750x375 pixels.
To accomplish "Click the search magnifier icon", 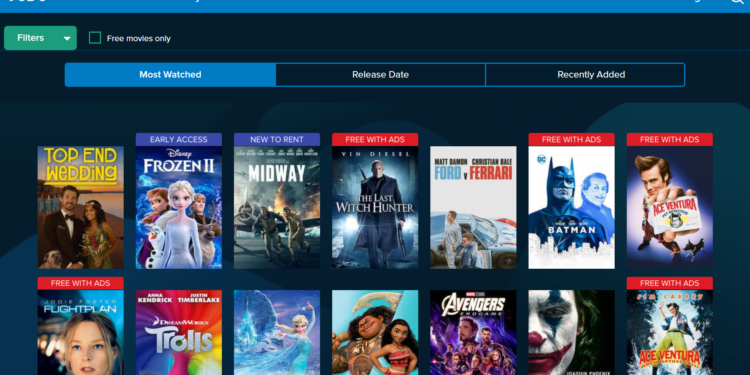I will click(x=738, y=2).
